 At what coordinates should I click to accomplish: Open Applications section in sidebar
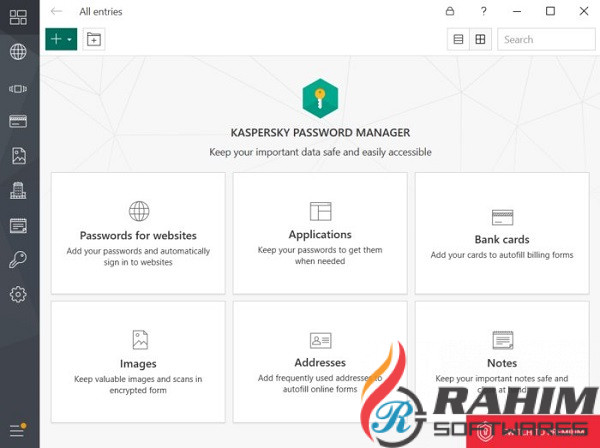tap(18, 89)
